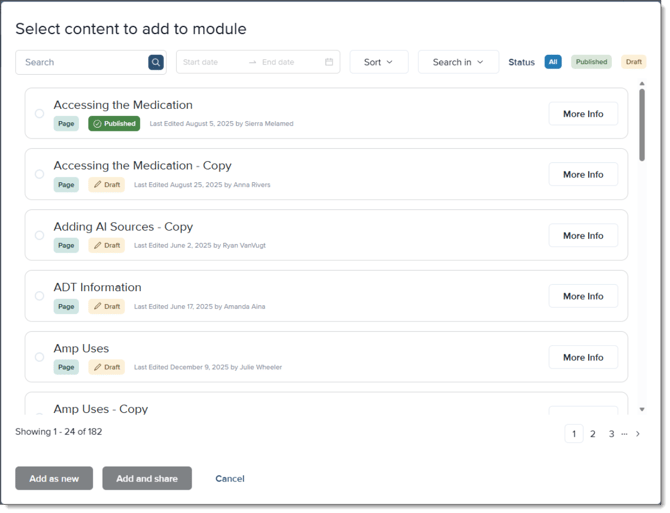Click the Draft pencil badge on Accessing the Medication - Copy
Viewport: 670px width, 513px height.
point(107,185)
